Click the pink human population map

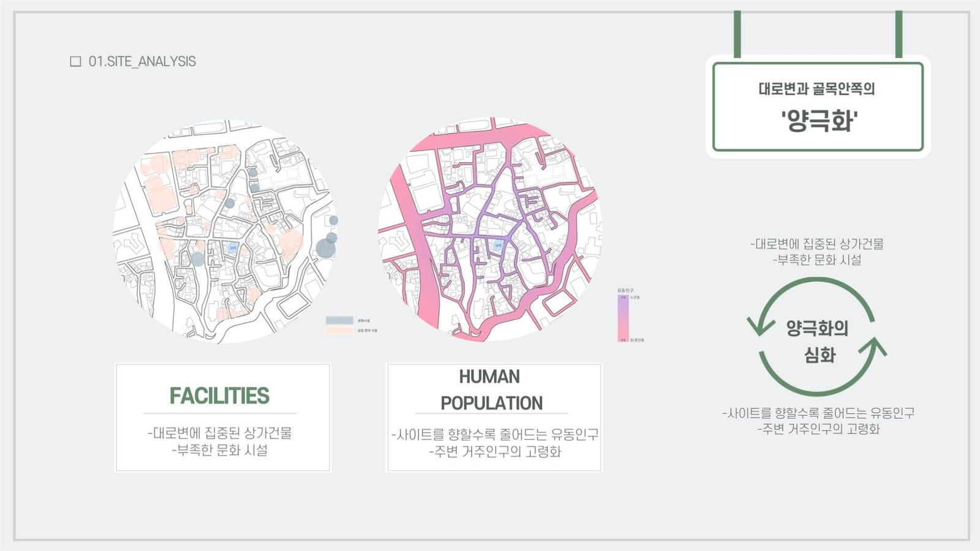[490, 230]
